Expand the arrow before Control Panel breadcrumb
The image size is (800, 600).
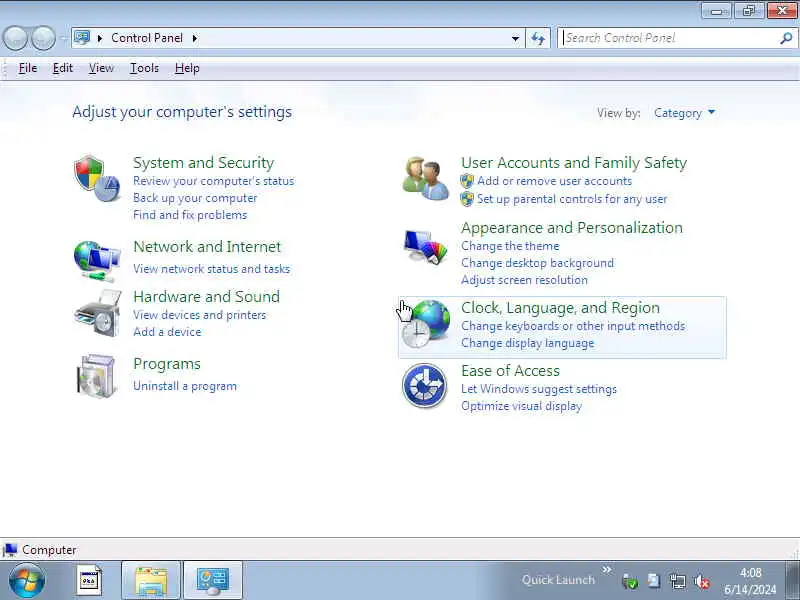tap(100, 38)
